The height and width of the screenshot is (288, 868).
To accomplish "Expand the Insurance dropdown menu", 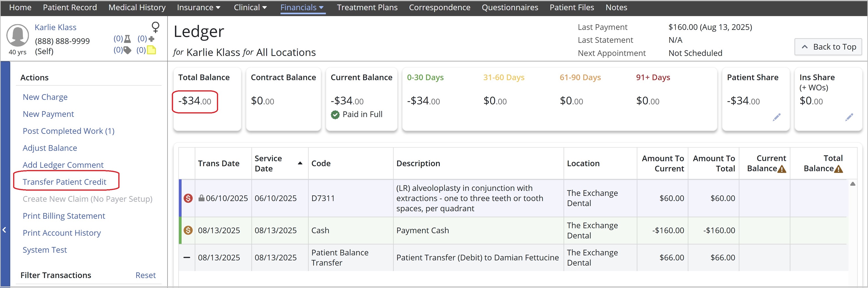I will (198, 7).
